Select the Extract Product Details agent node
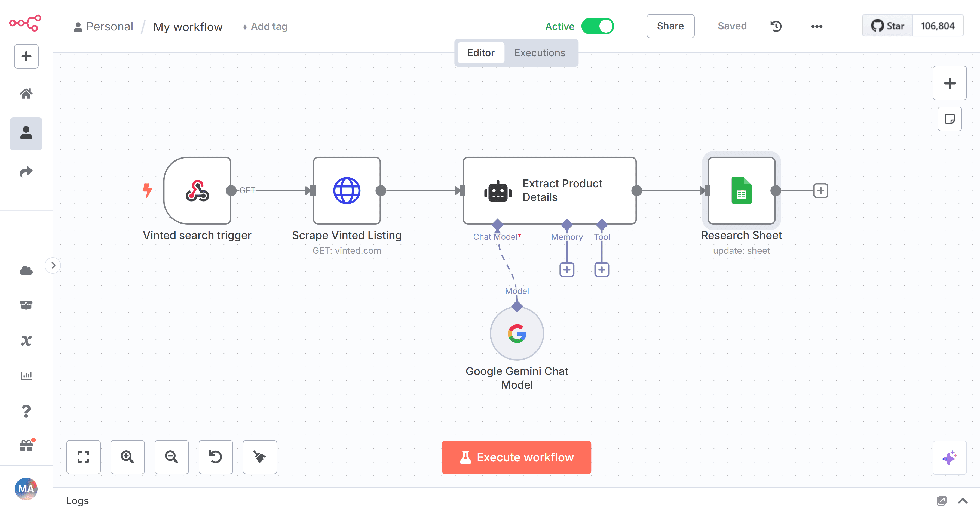 point(549,190)
